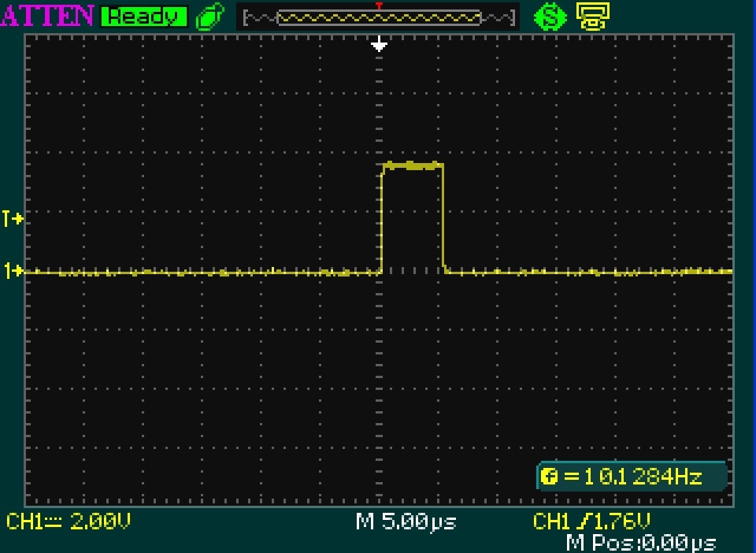The image size is (756, 553).
Task: Click the white trigger position arrow
Action: (x=379, y=45)
